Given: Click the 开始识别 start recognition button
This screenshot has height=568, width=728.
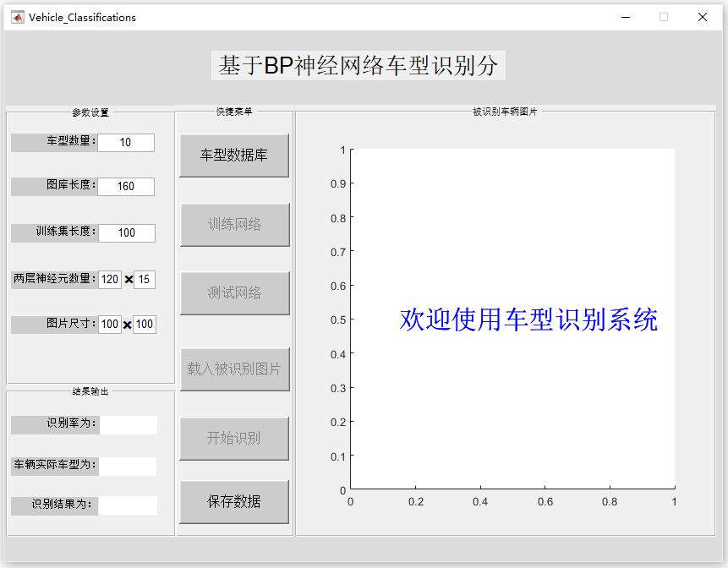Looking at the screenshot, I should [234, 439].
